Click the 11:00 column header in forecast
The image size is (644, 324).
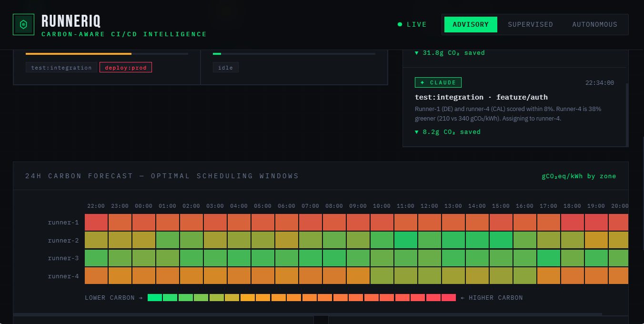[406, 206]
